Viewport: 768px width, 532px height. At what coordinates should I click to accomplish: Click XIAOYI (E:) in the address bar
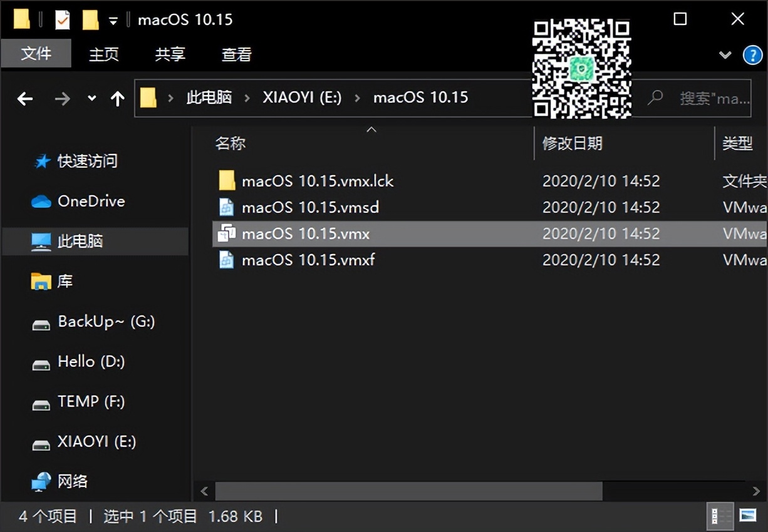point(302,98)
